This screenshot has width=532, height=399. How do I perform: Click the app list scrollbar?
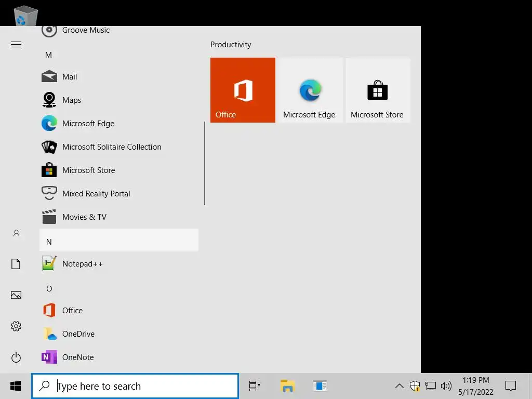click(205, 163)
